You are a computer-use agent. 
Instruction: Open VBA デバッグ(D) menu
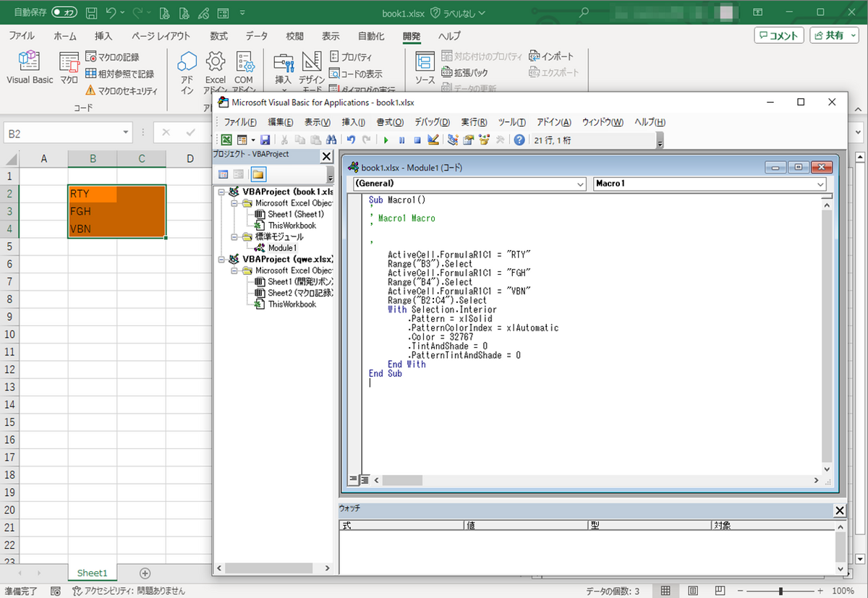pos(432,122)
